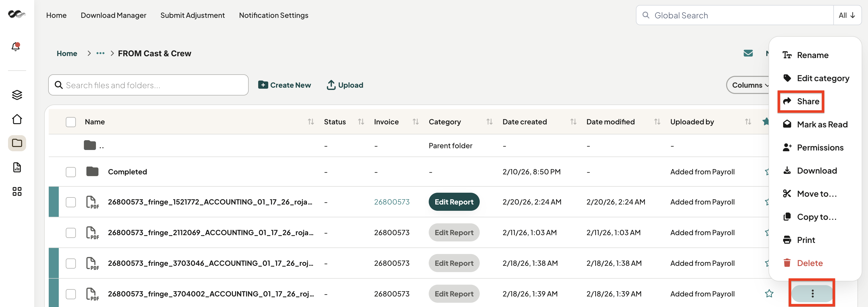This screenshot has height=307, width=868.
Task: Star the fringe_3704002 file
Action: click(769, 293)
